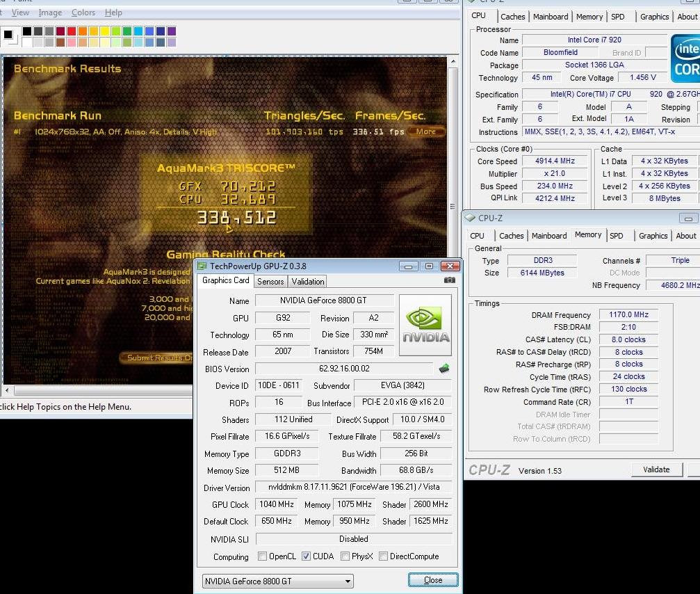700x594 pixels.
Task: Enable the OpenCL checkbox in GPU-Z
Action: [263, 556]
